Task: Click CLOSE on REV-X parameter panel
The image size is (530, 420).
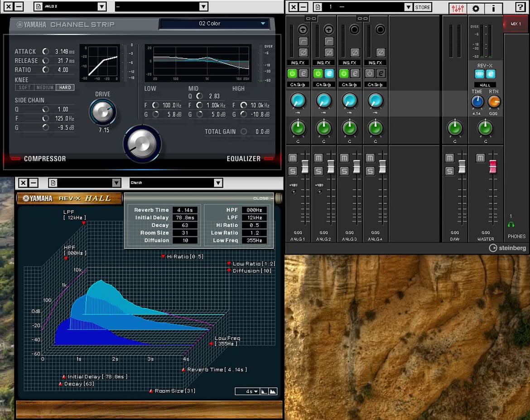Action: 260,198
